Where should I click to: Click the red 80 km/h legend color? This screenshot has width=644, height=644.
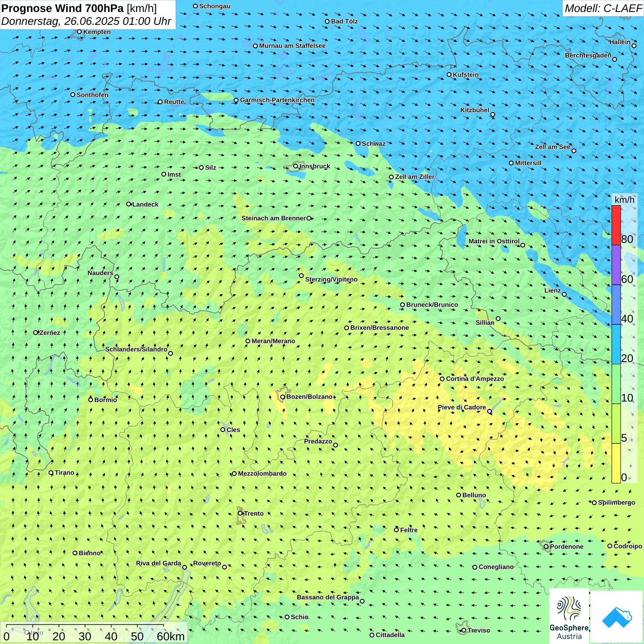click(x=616, y=225)
